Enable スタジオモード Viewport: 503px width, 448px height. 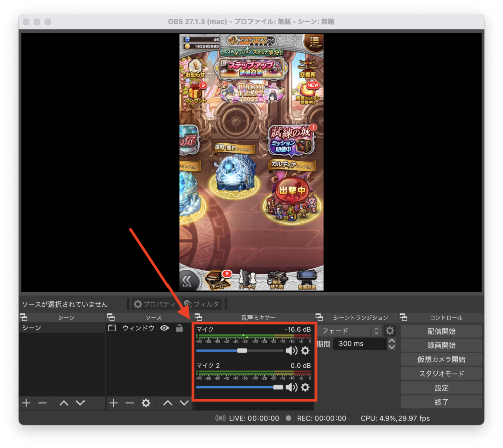pos(442,374)
